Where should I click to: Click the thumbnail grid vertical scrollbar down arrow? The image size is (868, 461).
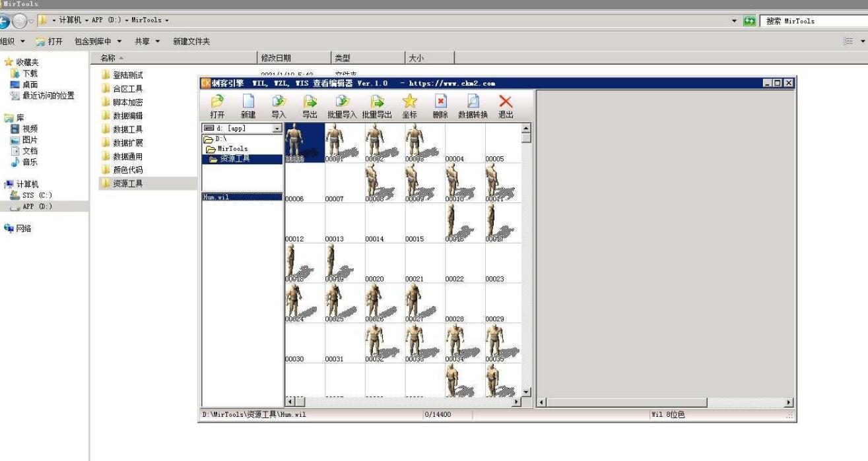pyautogui.click(x=526, y=392)
